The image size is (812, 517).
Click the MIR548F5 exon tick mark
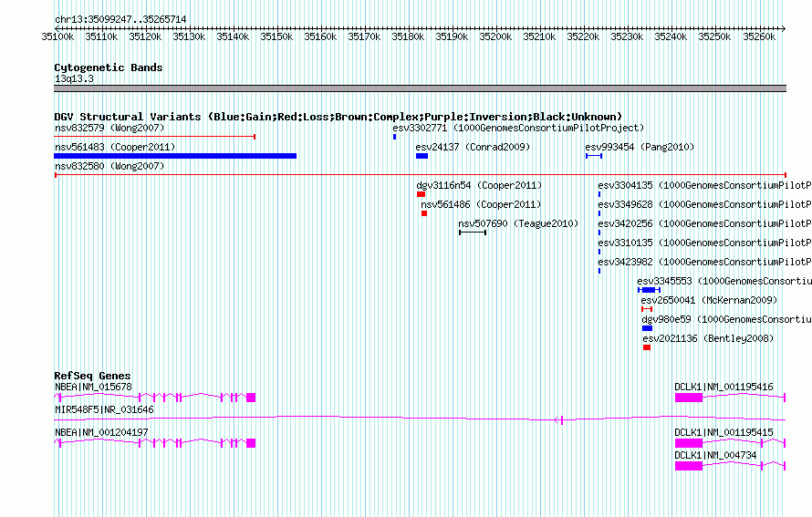tap(562, 420)
